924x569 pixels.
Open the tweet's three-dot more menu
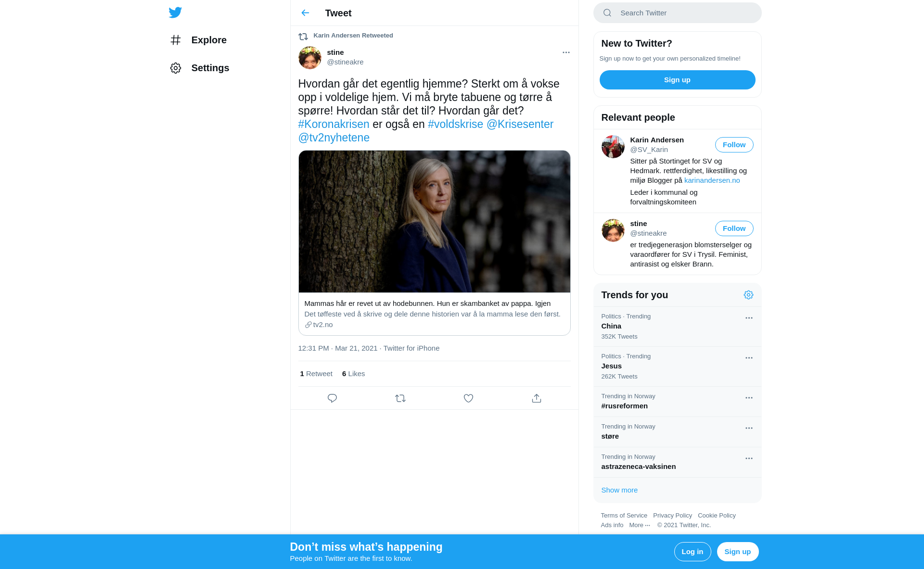tap(566, 52)
